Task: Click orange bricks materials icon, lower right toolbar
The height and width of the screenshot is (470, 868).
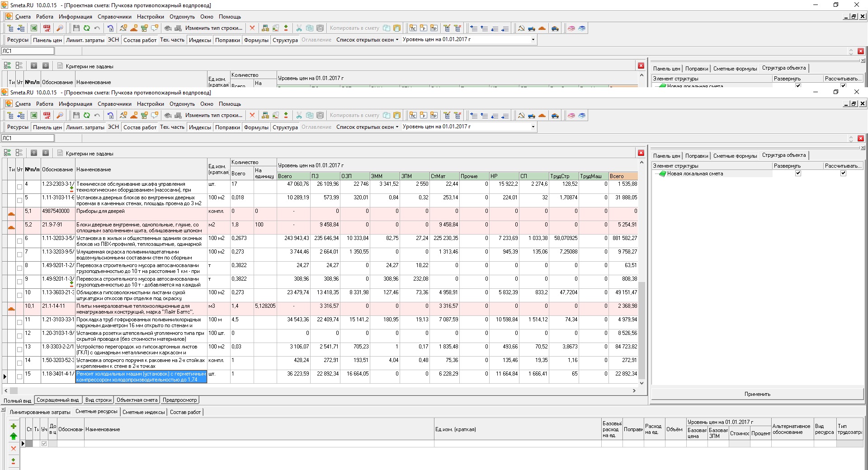Action: [x=542, y=116]
